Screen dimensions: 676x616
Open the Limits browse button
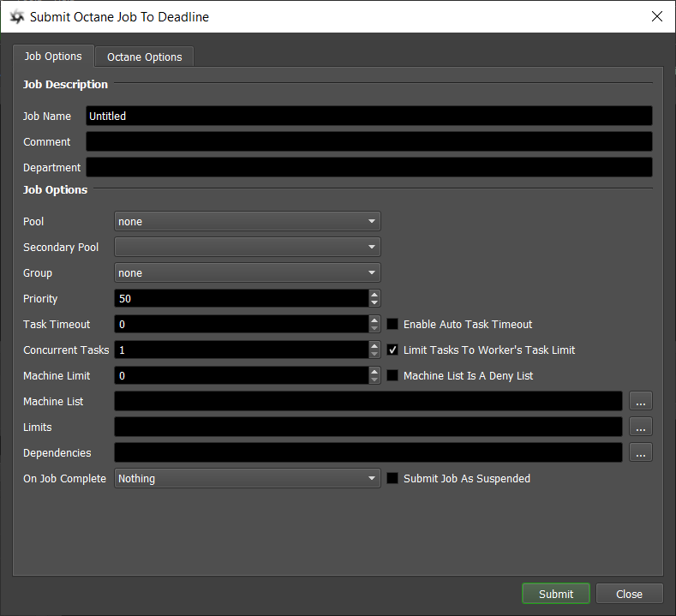click(x=641, y=427)
